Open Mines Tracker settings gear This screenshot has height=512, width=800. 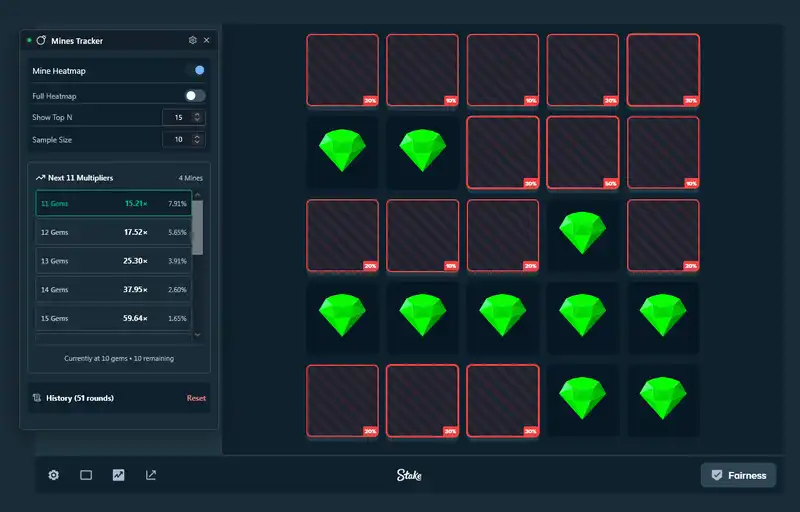(x=192, y=40)
